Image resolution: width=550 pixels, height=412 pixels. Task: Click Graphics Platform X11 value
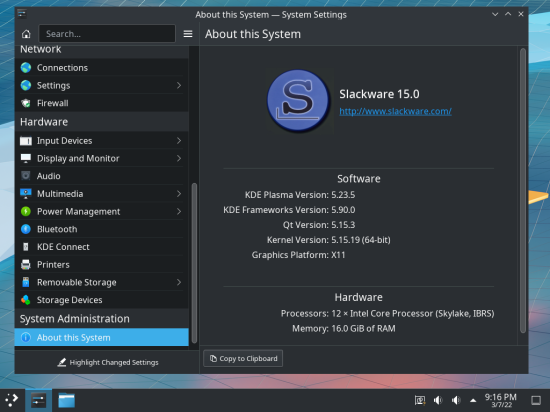pyautogui.click(x=338, y=255)
